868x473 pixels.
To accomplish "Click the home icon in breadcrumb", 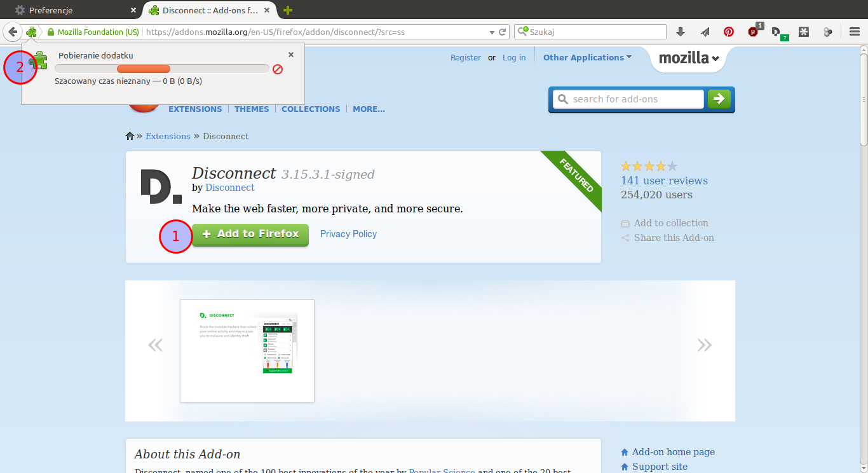I will 130,136.
